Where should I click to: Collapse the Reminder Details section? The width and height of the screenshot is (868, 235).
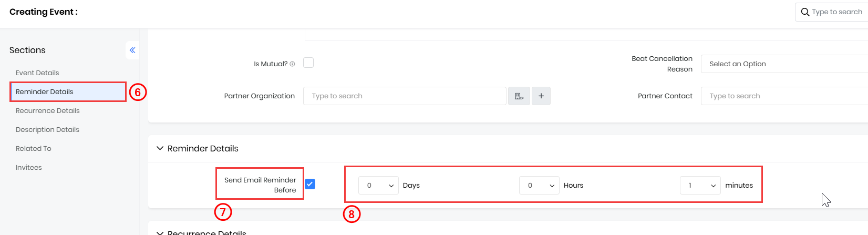point(160,149)
